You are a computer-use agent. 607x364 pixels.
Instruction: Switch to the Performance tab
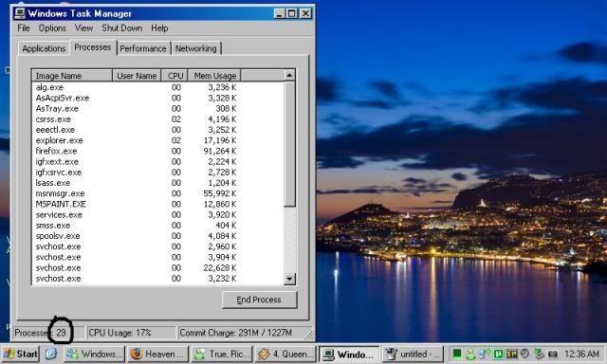click(x=143, y=48)
